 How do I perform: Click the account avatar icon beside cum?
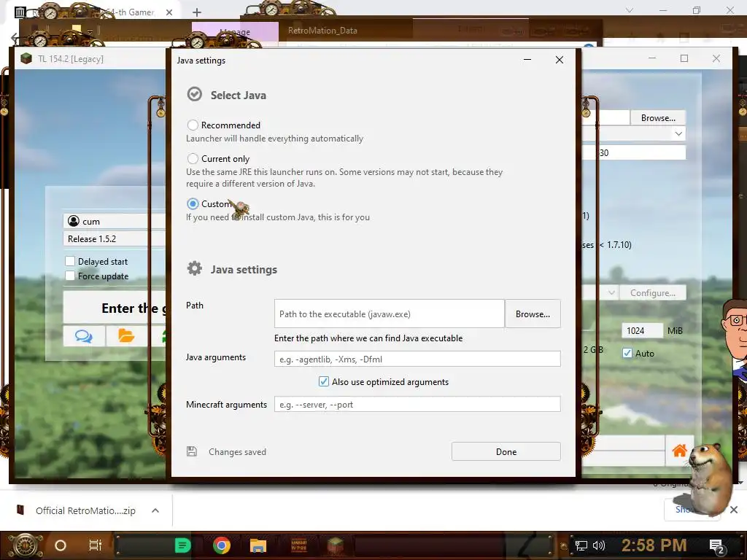74,221
